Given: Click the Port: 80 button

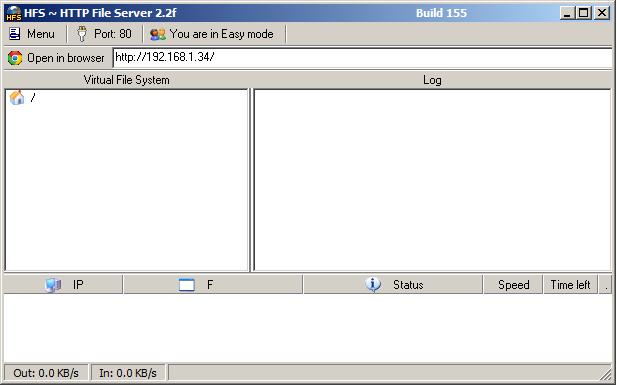Looking at the screenshot, I should tap(104, 34).
